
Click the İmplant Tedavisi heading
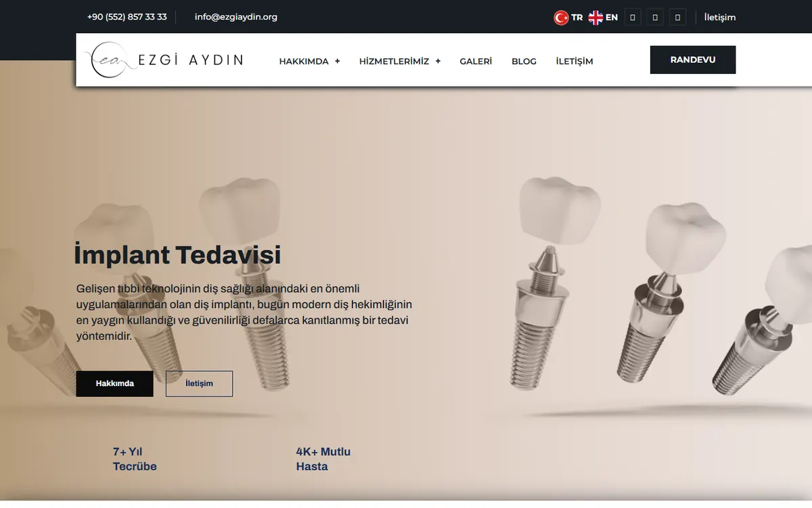pyautogui.click(x=177, y=255)
